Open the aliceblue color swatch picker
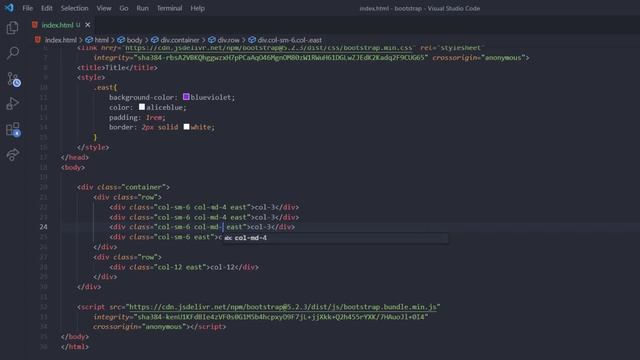Viewport: 640px width, 360px height. click(x=142, y=107)
